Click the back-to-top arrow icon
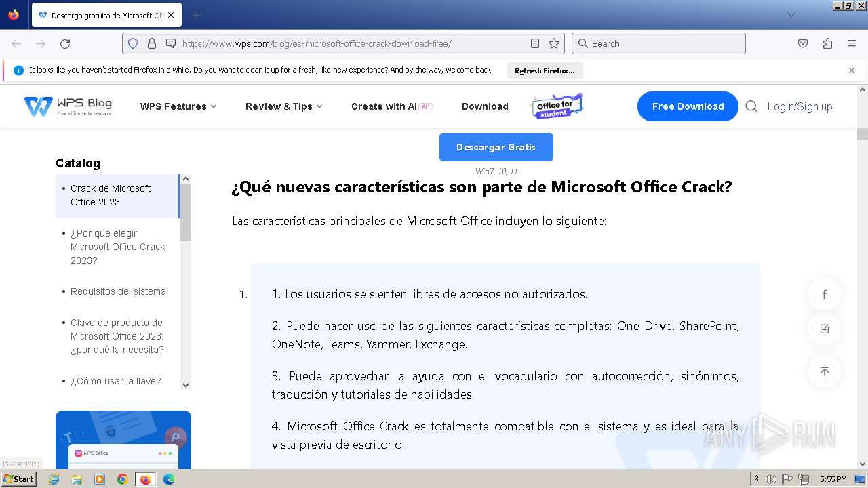 tap(825, 371)
